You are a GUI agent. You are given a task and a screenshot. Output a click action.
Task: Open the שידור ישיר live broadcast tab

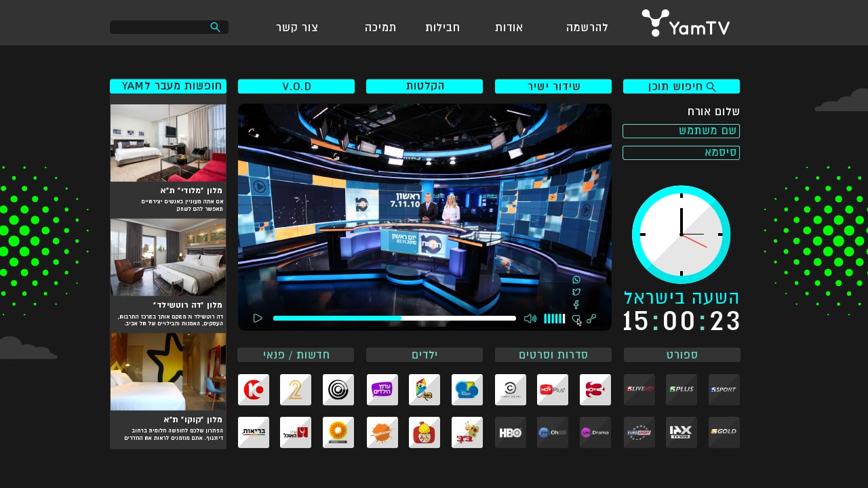point(553,86)
